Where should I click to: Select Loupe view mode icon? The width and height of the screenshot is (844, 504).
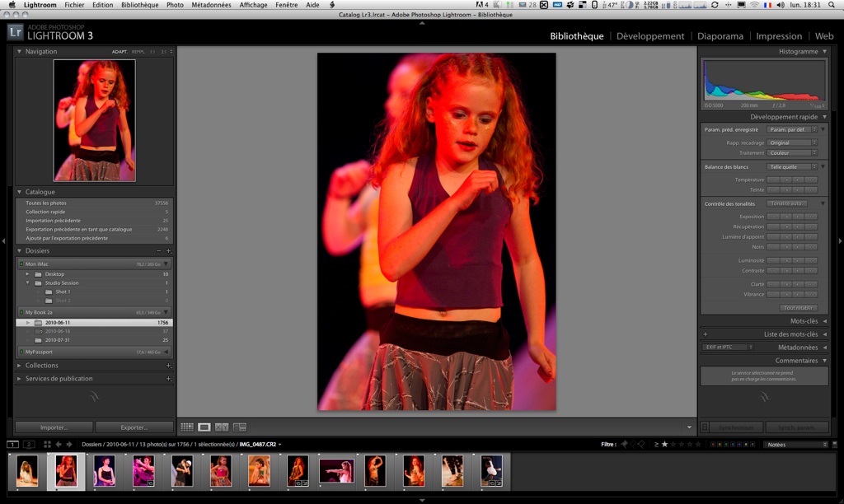click(204, 427)
